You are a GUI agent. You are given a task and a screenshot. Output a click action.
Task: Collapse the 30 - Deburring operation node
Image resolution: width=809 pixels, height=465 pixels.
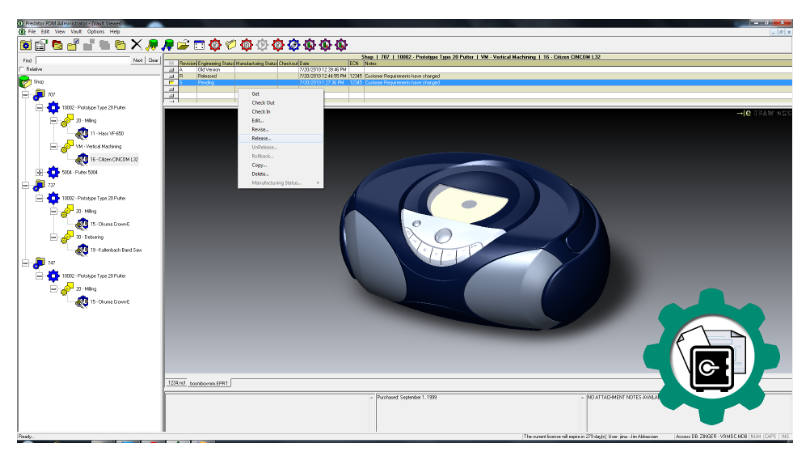coord(55,237)
